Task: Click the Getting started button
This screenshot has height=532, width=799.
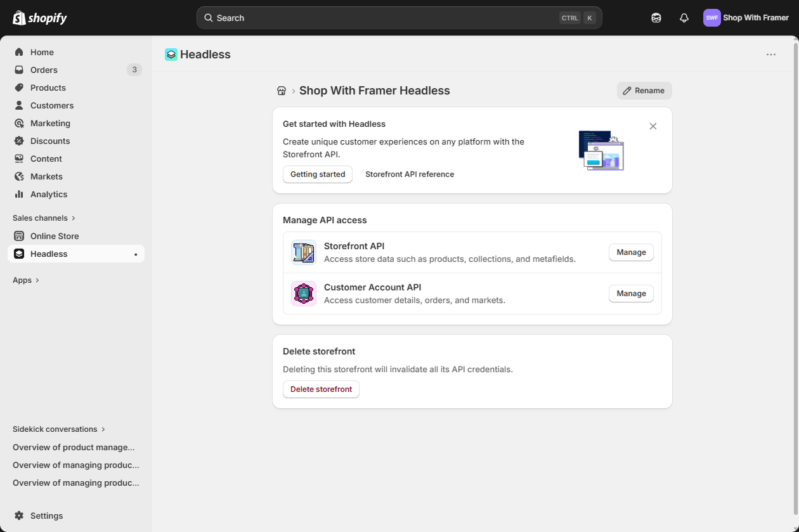Action: pyautogui.click(x=318, y=174)
